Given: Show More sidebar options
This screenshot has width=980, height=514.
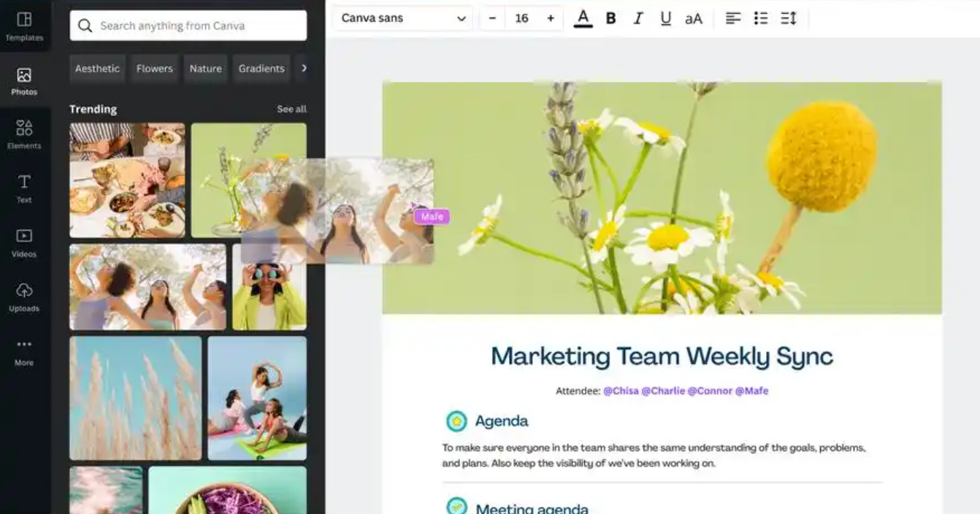Looking at the screenshot, I should (24, 351).
